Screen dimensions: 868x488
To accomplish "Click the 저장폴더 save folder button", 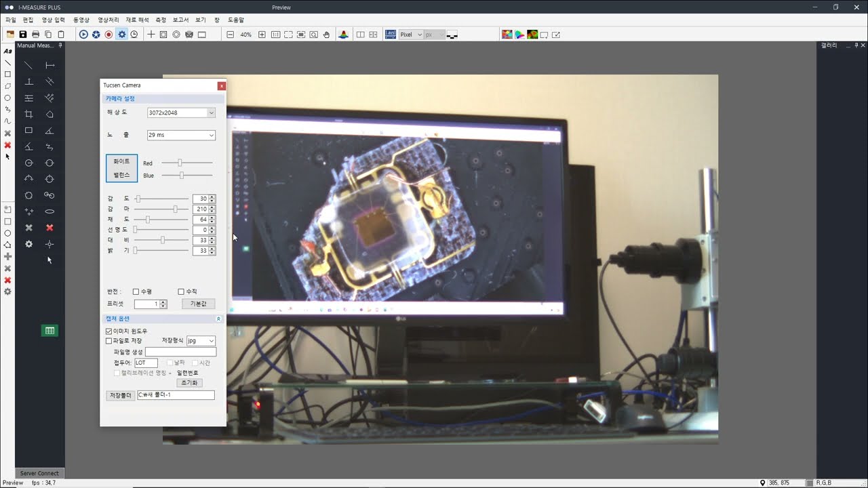I will click(x=120, y=395).
